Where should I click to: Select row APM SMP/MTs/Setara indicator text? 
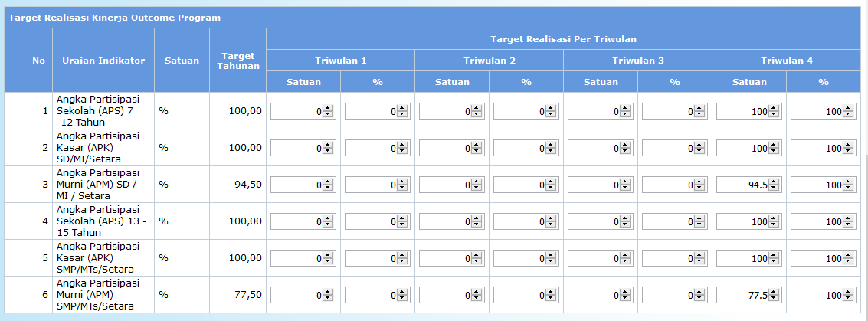[x=97, y=294]
